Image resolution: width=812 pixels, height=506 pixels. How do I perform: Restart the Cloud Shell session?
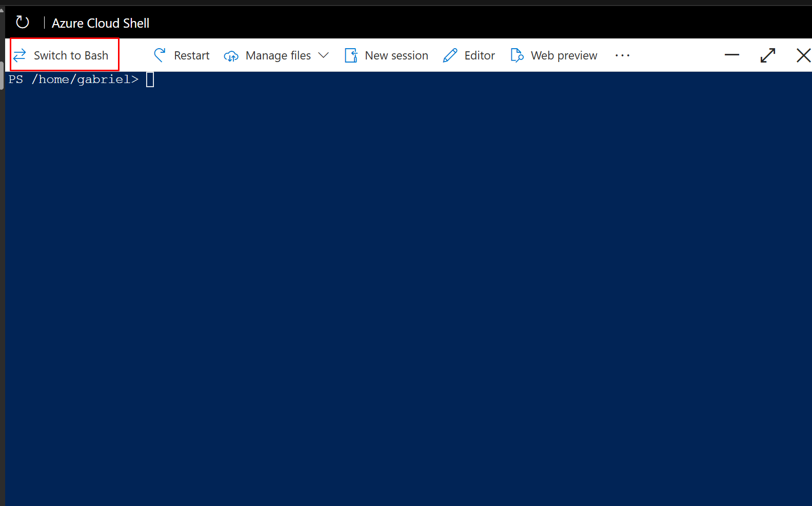pos(182,55)
